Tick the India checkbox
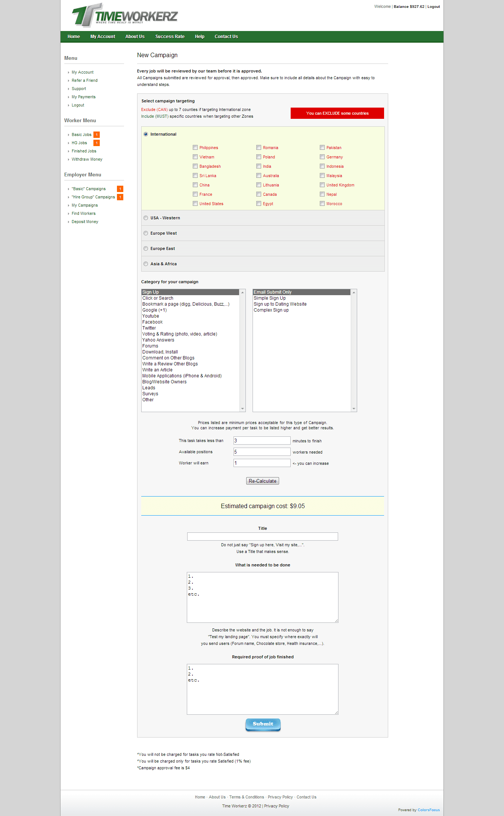The width and height of the screenshot is (504, 816). tap(259, 166)
